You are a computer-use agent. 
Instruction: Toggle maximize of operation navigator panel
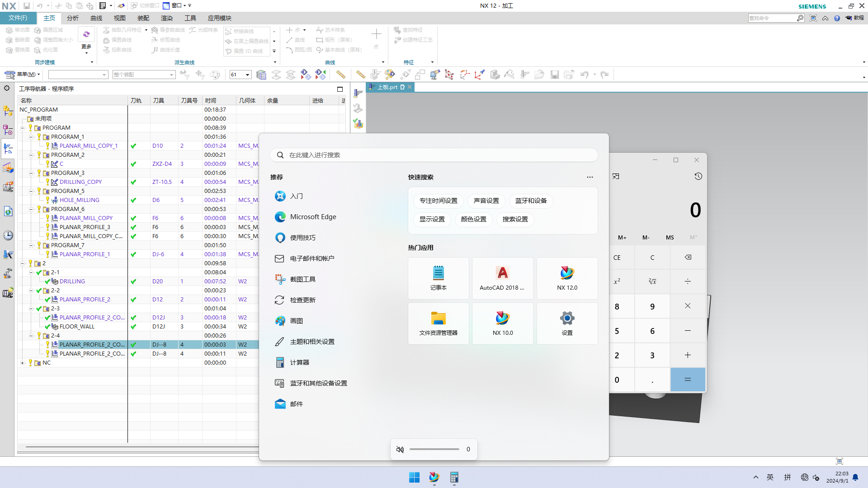tap(340, 89)
